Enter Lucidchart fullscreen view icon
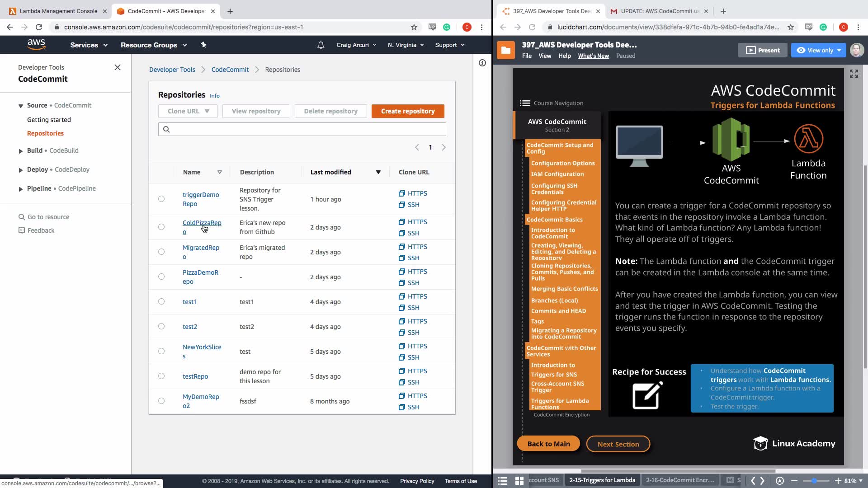This screenshot has height=488, width=868. (x=854, y=74)
